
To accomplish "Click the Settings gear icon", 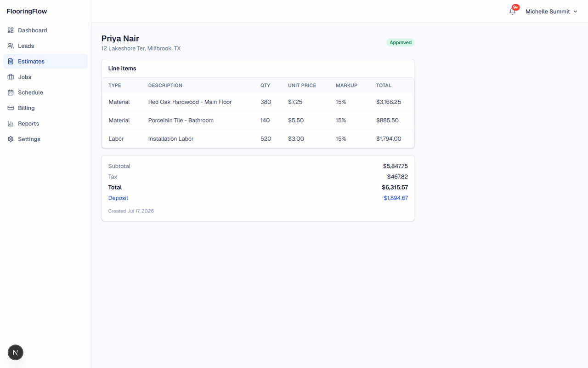I will tap(11, 139).
